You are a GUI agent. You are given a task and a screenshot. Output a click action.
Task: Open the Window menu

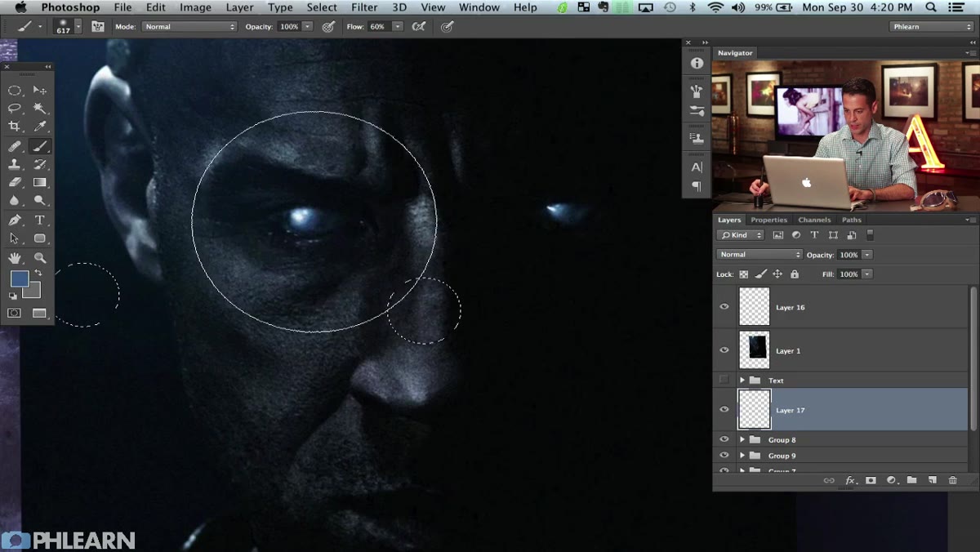[479, 7]
